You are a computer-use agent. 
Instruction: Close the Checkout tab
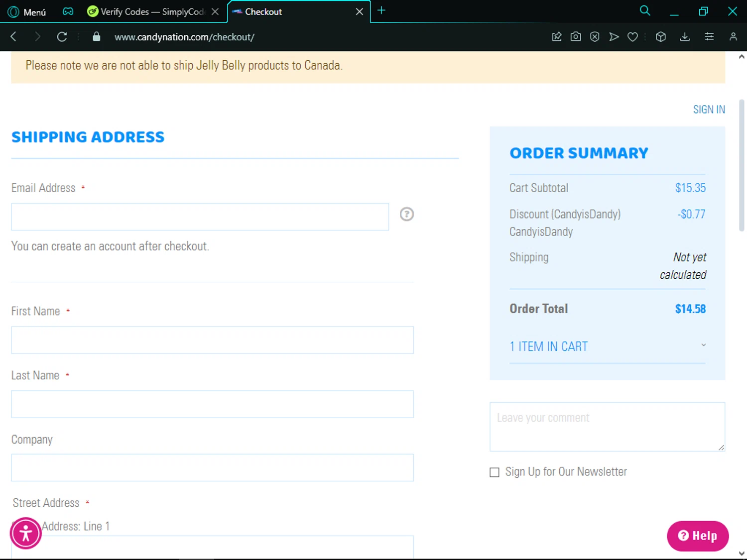[359, 11]
